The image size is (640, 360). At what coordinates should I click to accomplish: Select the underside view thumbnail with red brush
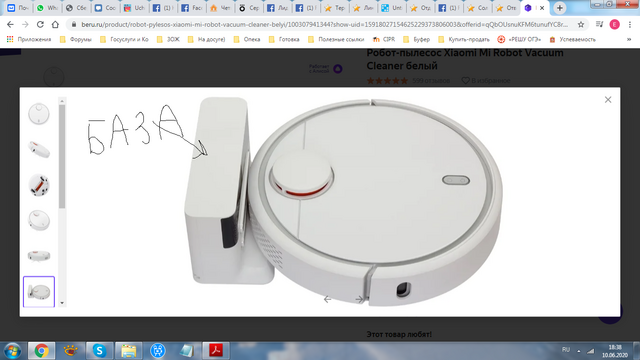click(39, 185)
